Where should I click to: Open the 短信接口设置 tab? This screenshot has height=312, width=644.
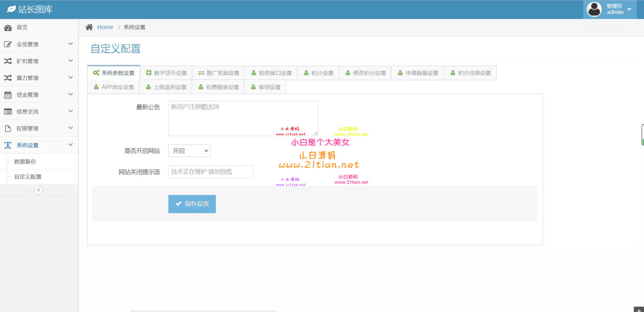click(x=271, y=73)
